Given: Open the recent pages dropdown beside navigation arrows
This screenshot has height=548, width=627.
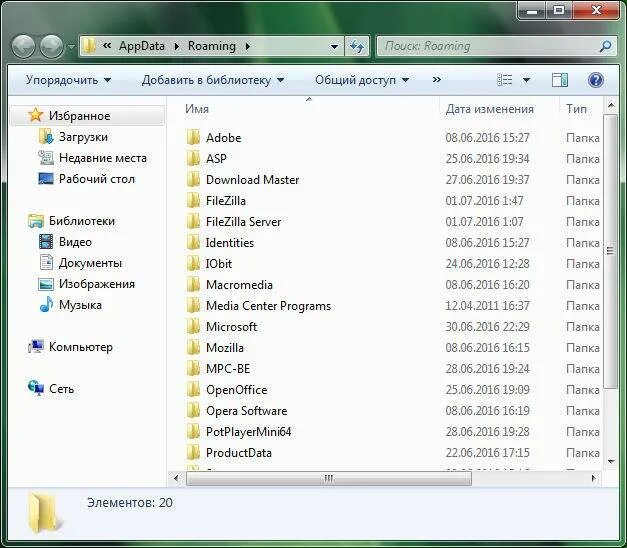Looking at the screenshot, I should [71, 47].
